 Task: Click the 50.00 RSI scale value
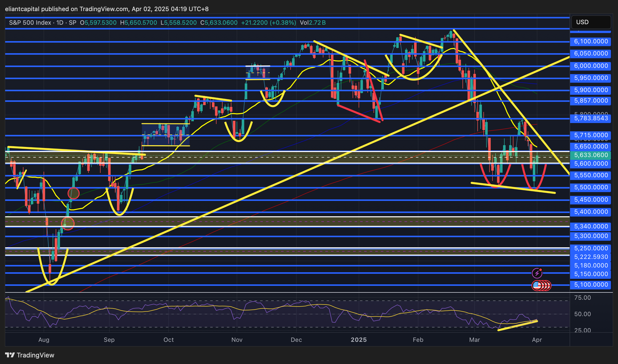[x=582, y=314]
